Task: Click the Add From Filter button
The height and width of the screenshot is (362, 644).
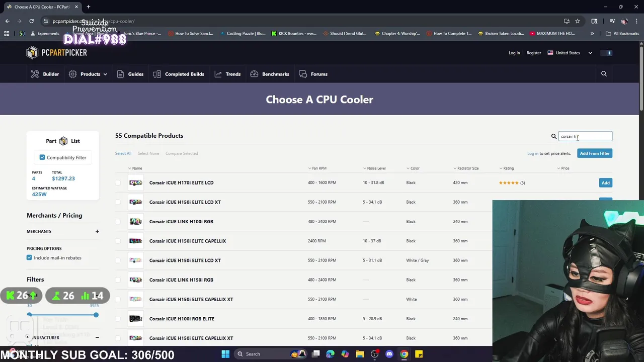Action: (595, 153)
